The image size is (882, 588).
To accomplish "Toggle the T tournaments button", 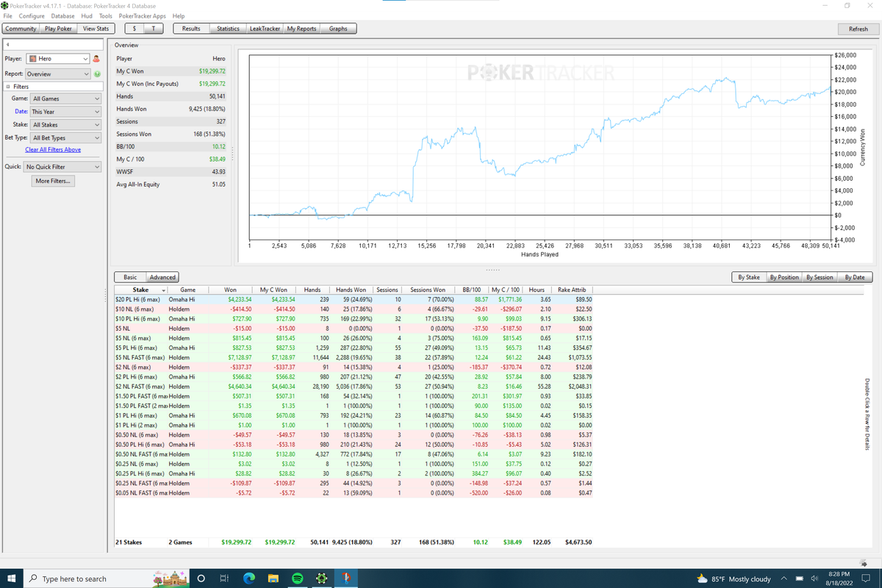I will [x=153, y=29].
